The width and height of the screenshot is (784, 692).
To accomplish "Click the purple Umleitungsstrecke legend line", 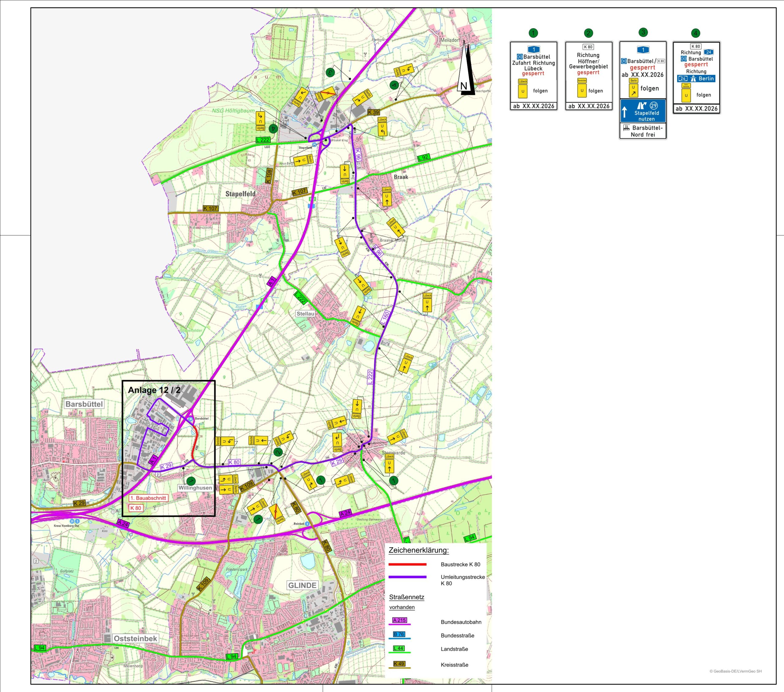I will click(x=407, y=577).
